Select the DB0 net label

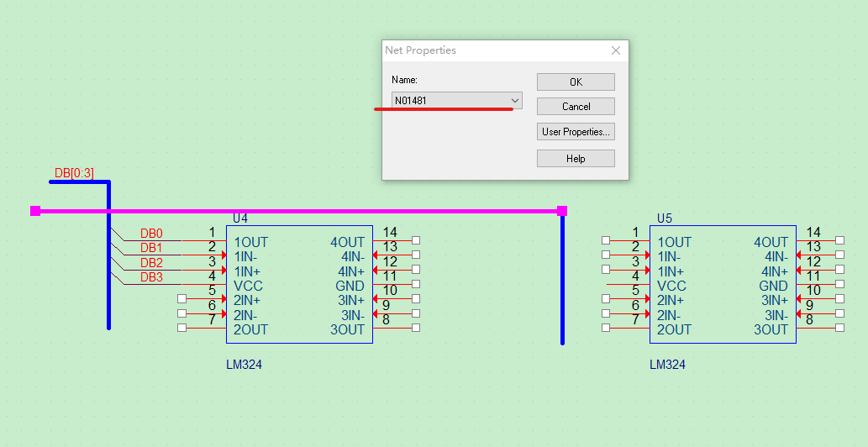151,234
